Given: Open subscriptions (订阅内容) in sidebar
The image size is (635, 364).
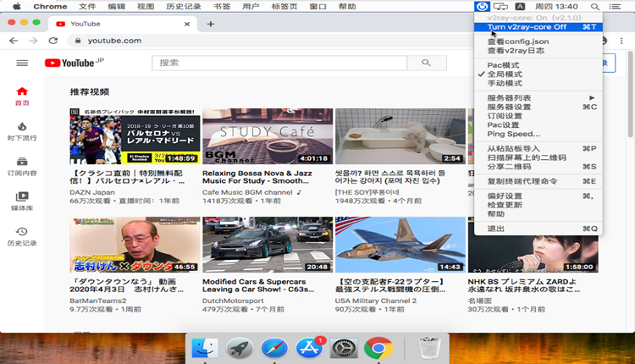Looking at the screenshot, I should click(22, 166).
